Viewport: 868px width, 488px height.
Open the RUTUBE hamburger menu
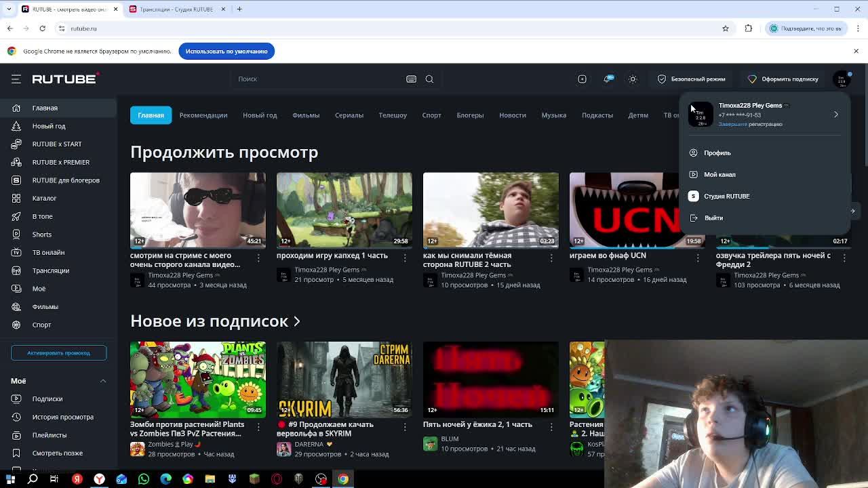click(16, 79)
